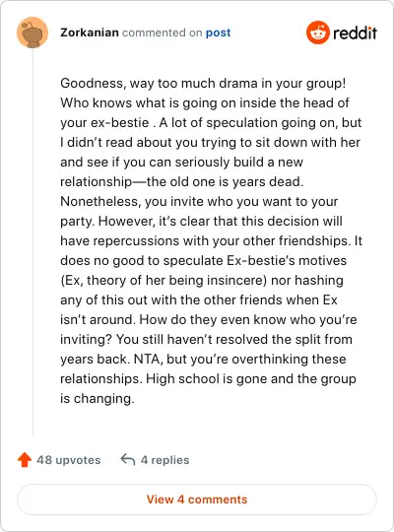Image resolution: width=394 pixels, height=532 pixels.
Task: Click the curved reply arrow icon
Action: (128, 460)
